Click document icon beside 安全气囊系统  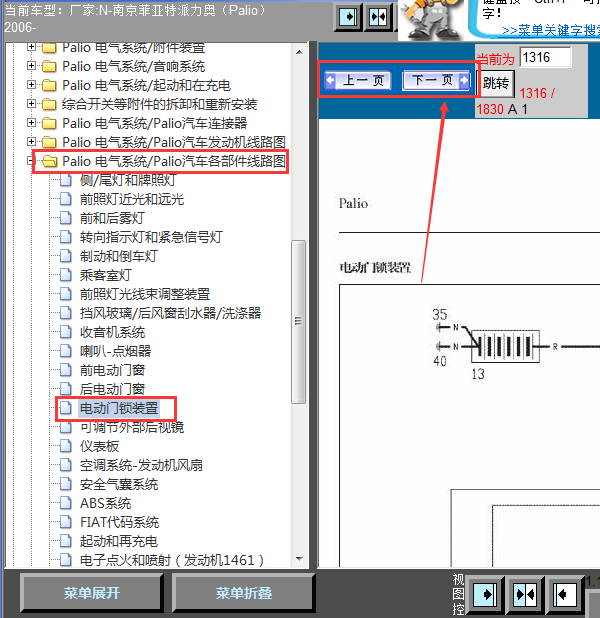(x=65, y=484)
